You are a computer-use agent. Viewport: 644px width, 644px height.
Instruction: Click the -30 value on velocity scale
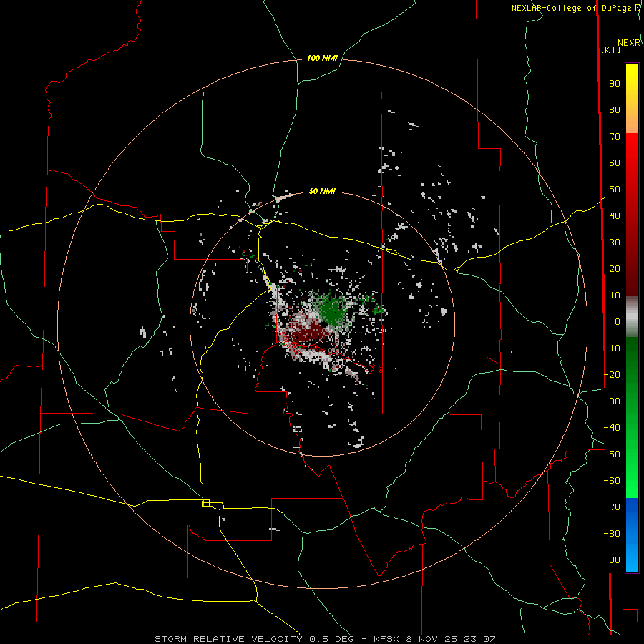point(612,401)
